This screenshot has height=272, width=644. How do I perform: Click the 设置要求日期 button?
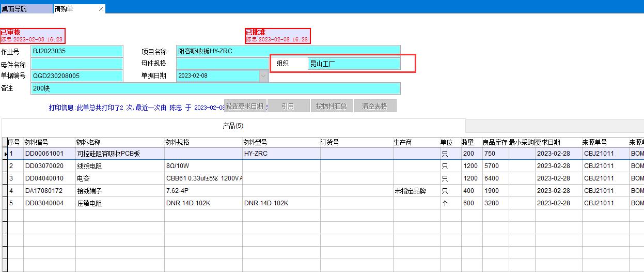[245, 106]
